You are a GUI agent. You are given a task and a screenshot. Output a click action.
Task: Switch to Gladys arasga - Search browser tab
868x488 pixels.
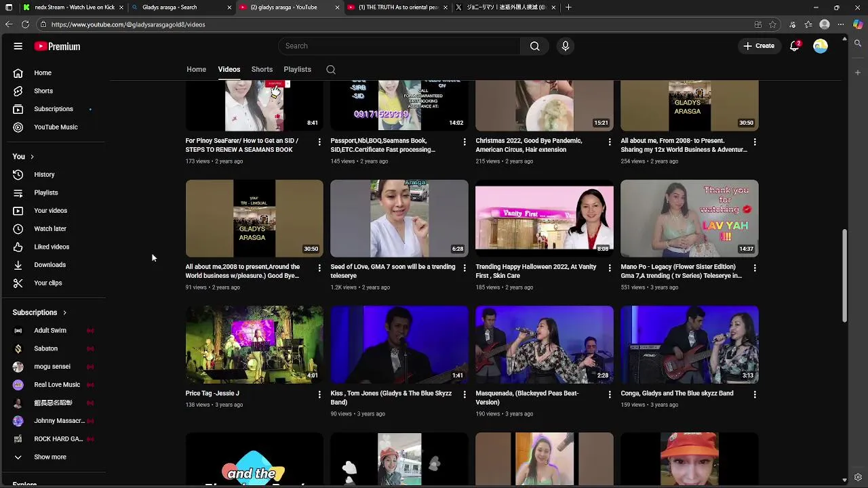tap(182, 7)
